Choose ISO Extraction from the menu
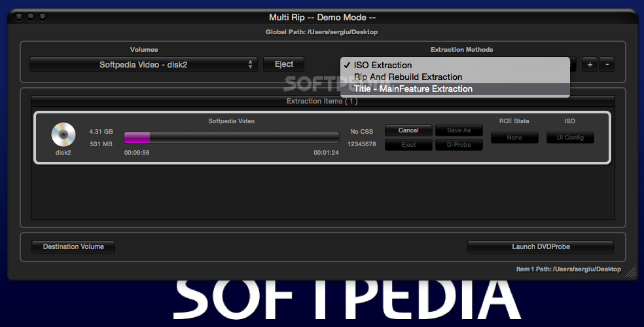 click(x=455, y=65)
